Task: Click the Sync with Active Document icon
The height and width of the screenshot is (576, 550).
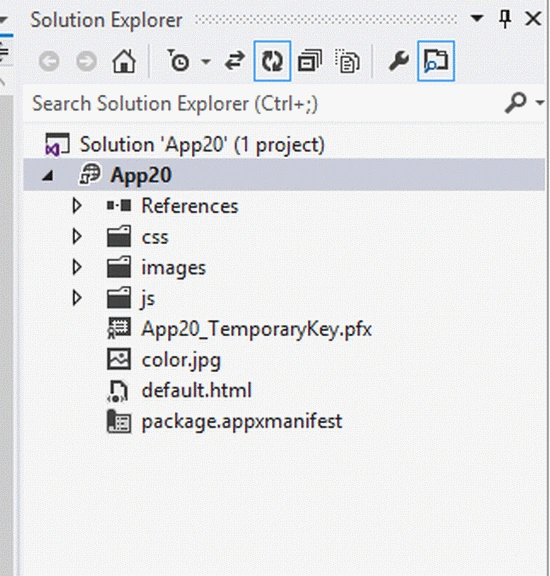Action: [x=234, y=61]
